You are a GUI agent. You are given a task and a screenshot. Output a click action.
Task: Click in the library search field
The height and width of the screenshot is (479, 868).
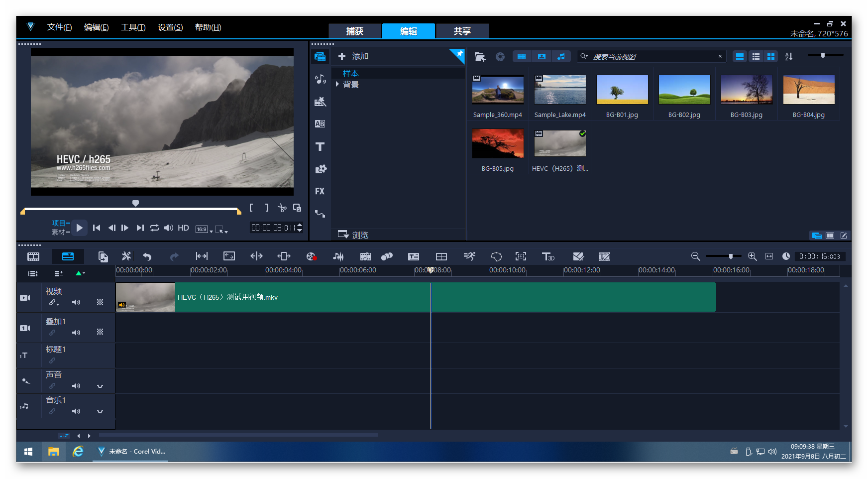click(652, 57)
